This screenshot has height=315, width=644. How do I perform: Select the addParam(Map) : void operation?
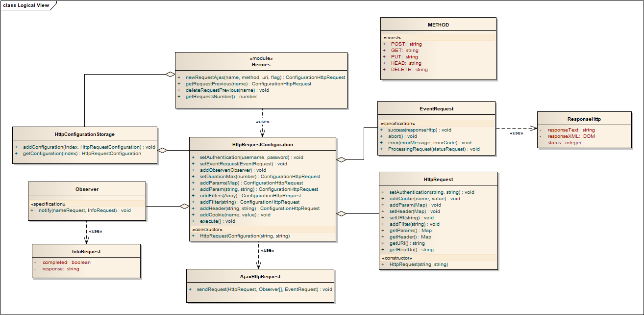click(415, 205)
